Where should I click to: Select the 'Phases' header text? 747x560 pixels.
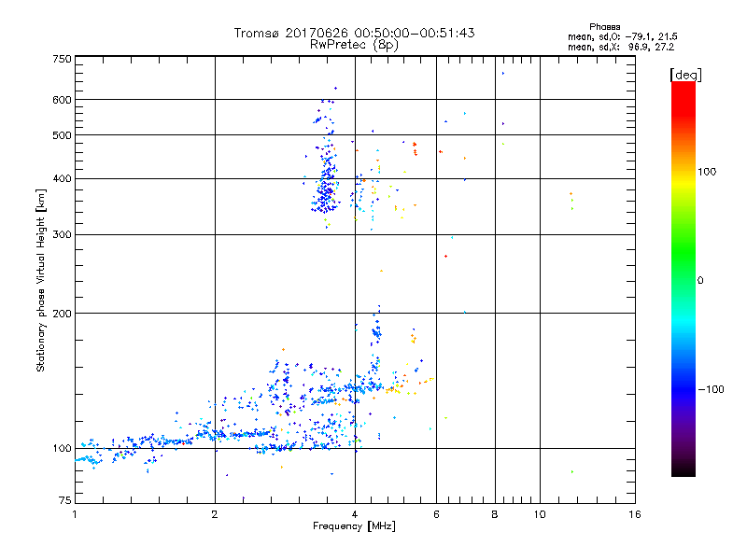[x=604, y=27]
